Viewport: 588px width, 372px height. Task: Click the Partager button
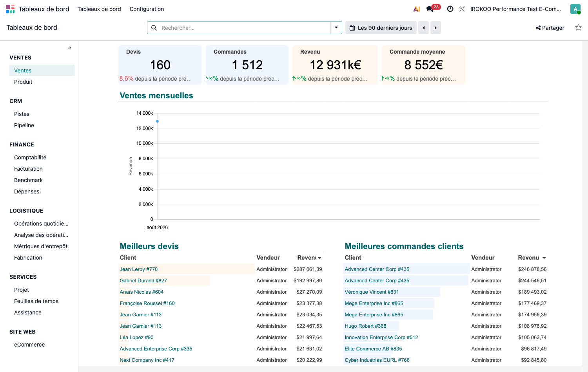[x=550, y=28]
